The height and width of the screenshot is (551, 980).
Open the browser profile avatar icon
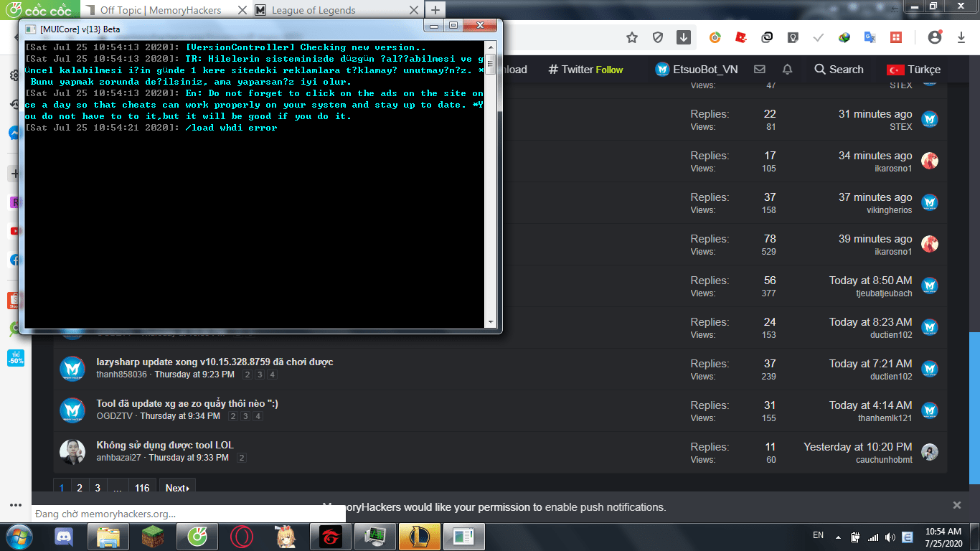(934, 37)
